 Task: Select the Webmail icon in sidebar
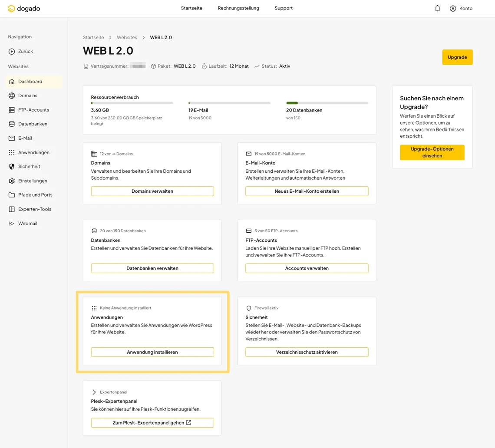11,223
